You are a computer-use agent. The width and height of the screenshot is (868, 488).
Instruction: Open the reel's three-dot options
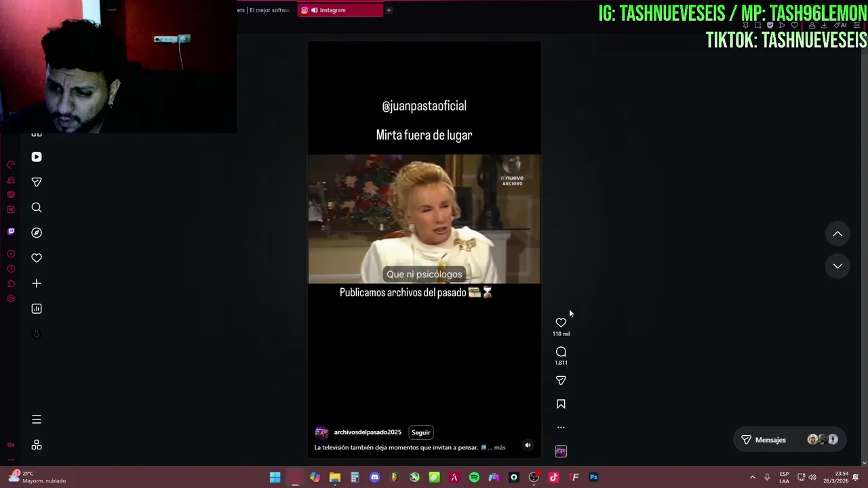pos(561,428)
